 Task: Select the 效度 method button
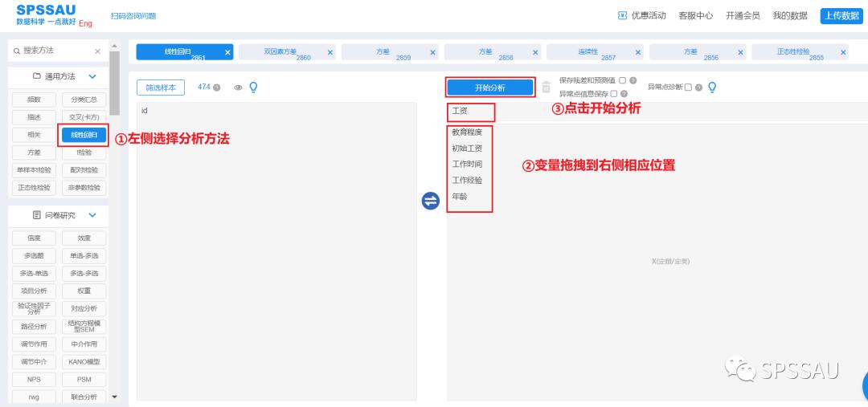84,238
